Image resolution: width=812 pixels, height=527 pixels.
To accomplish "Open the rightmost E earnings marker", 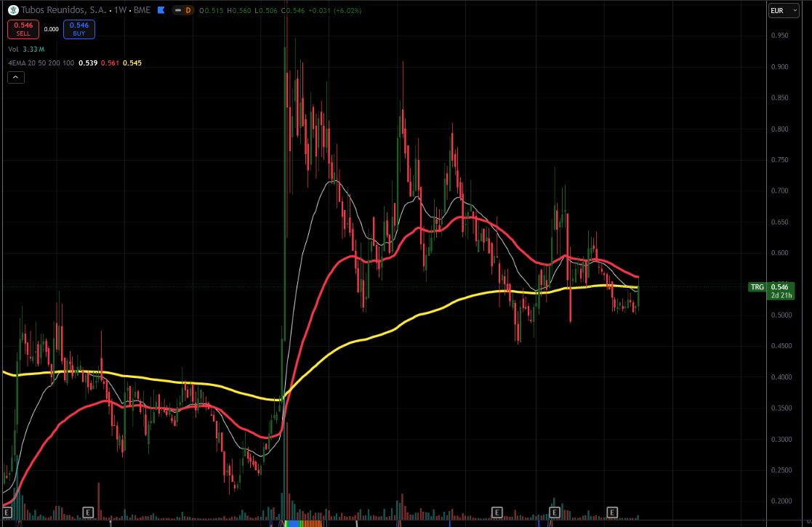I will coord(612,512).
